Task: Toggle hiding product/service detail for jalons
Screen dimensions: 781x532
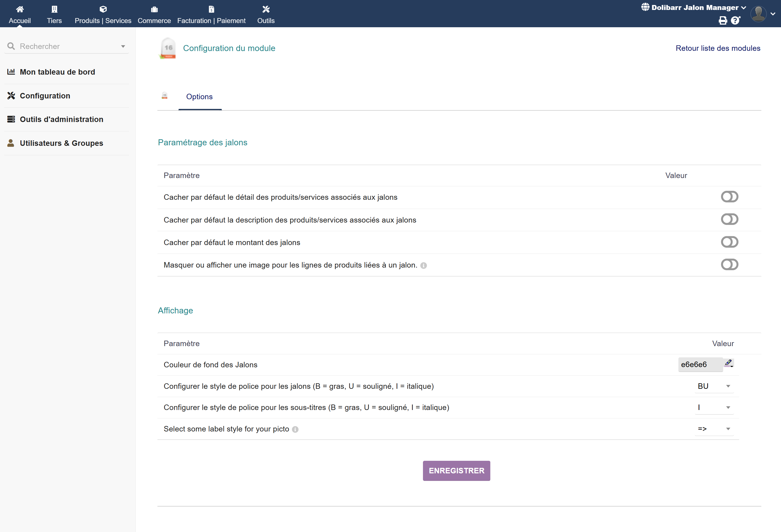Action: pos(729,197)
